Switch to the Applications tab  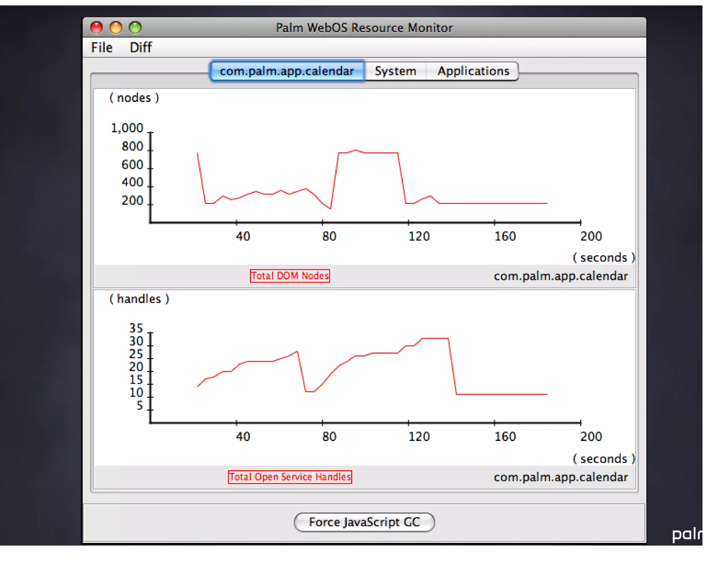click(473, 71)
